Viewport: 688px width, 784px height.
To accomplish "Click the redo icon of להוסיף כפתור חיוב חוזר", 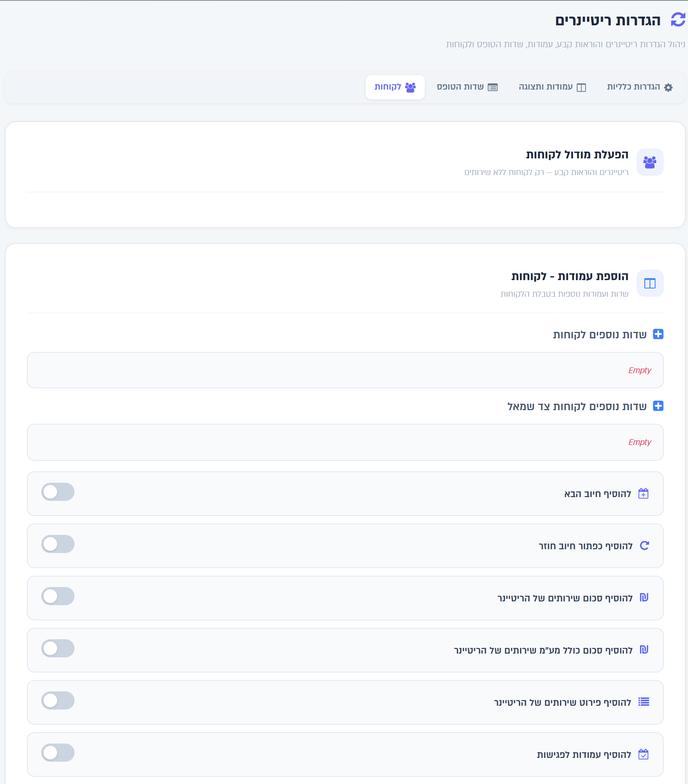I will [x=644, y=545].
